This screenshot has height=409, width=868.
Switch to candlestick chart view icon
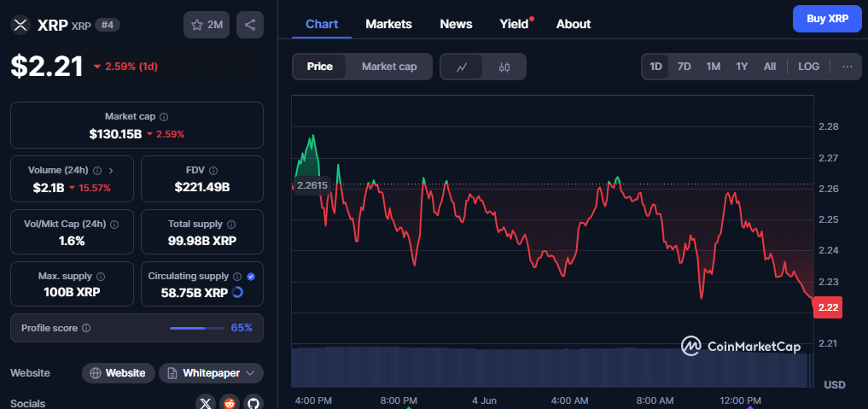[x=504, y=67]
